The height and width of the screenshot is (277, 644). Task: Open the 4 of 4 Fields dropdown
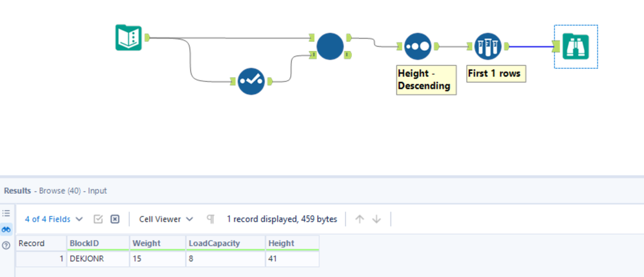pyautogui.click(x=54, y=219)
